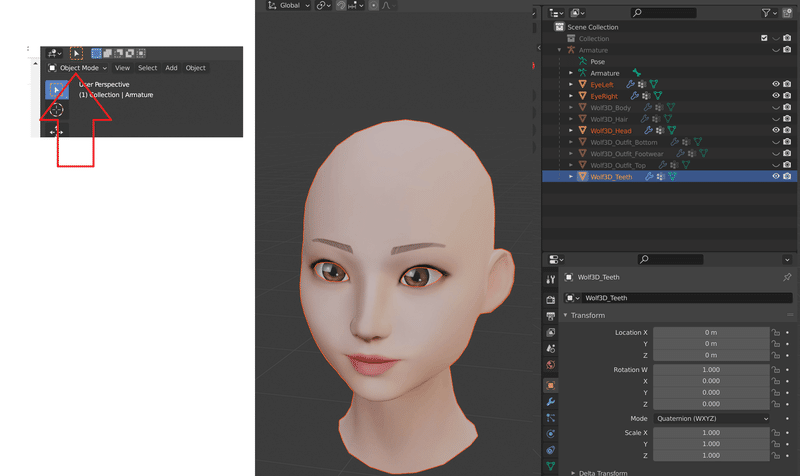This screenshot has width=800, height=476.
Task: Open the outliner filter dropdown
Action: coord(769,13)
